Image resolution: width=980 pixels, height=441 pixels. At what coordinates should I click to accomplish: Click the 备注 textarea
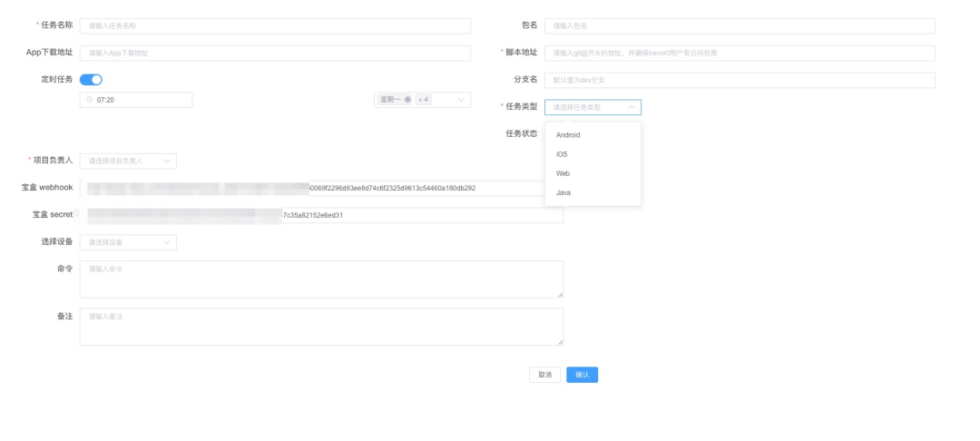point(321,327)
